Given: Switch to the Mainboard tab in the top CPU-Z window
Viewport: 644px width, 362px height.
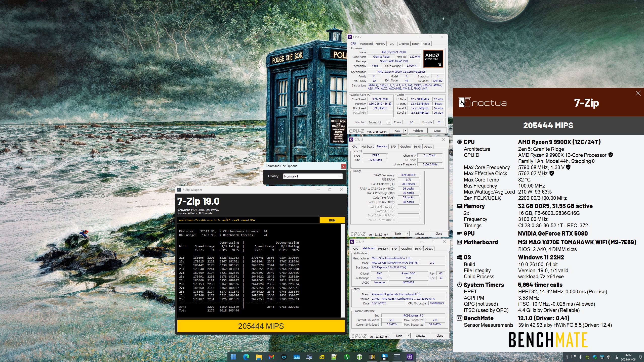Looking at the screenshot, I should pos(366,44).
